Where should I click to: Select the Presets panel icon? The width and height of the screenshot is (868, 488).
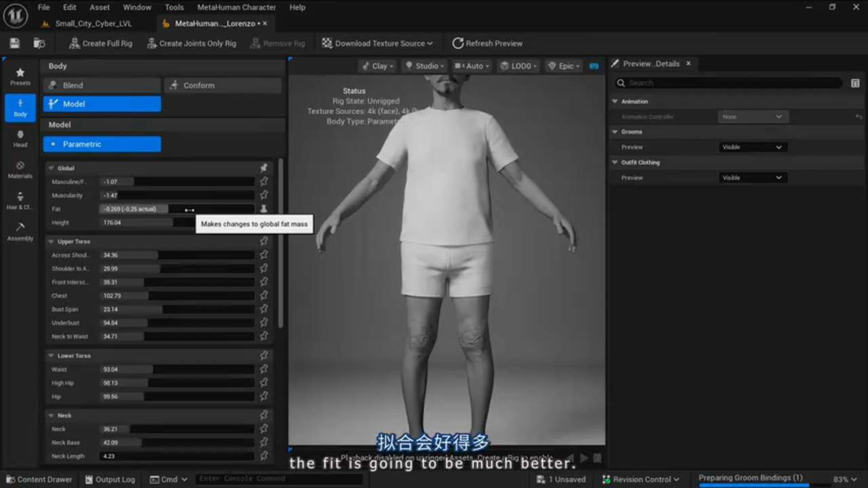point(20,75)
